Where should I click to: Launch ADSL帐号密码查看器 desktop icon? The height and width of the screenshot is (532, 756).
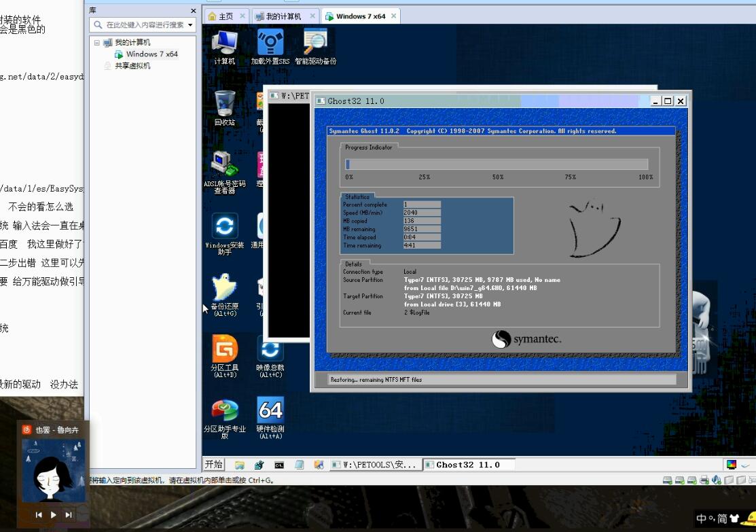click(x=224, y=165)
